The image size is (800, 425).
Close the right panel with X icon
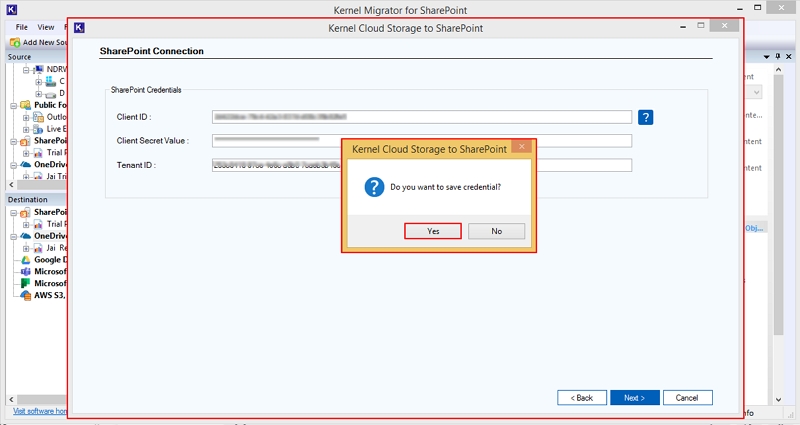pos(789,56)
